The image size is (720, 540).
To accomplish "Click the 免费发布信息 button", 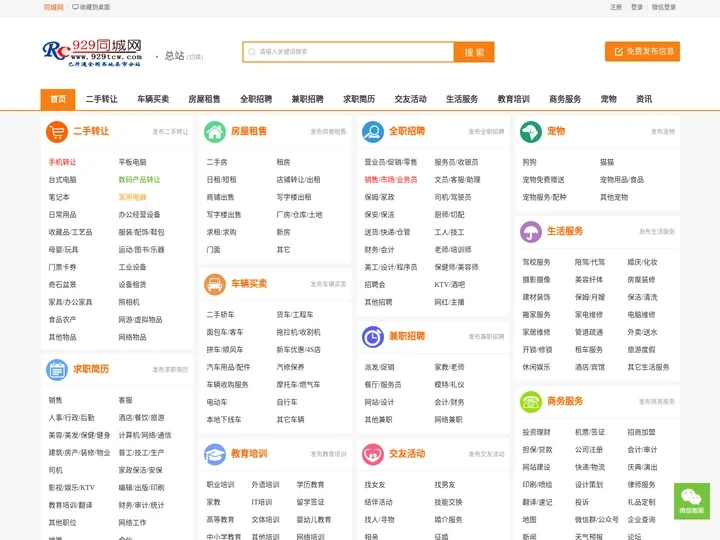I will click(x=642, y=51).
